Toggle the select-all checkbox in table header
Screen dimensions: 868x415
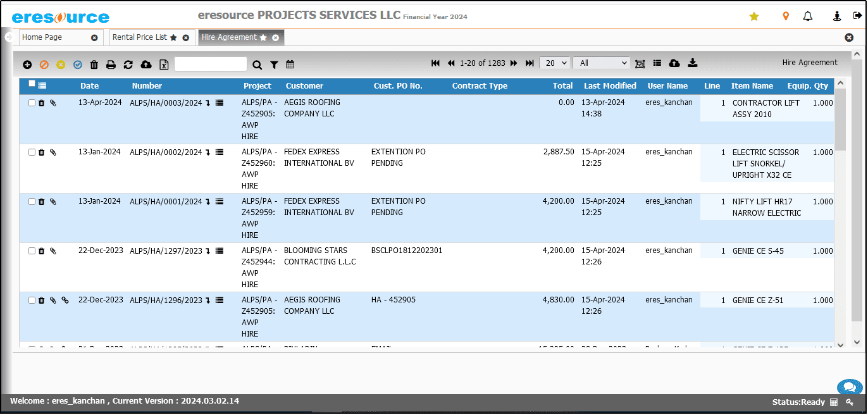(32, 84)
